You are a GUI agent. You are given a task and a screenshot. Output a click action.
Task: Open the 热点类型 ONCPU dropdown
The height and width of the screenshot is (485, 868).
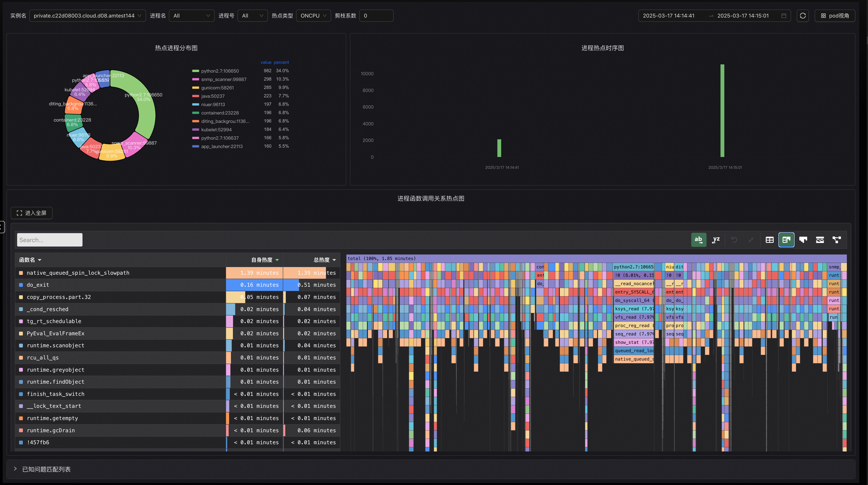click(313, 15)
